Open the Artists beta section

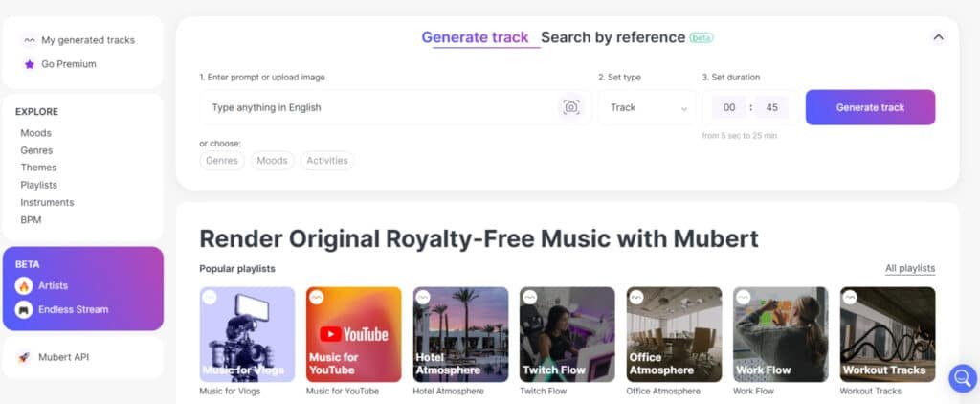tap(54, 286)
